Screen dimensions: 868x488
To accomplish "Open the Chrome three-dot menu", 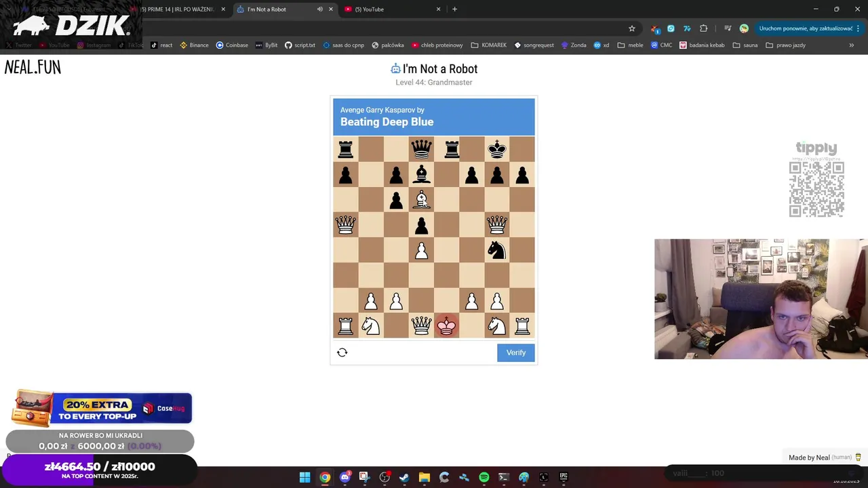I will point(859,28).
